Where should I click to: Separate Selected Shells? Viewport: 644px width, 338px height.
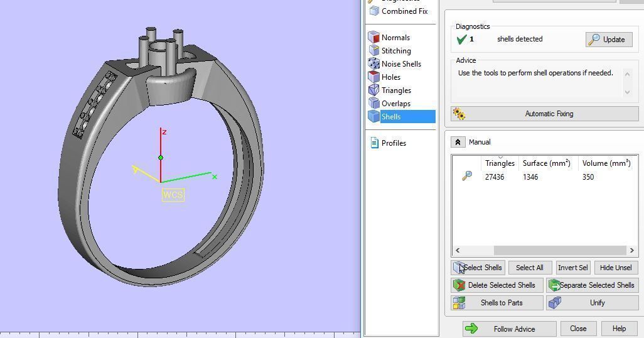point(593,285)
